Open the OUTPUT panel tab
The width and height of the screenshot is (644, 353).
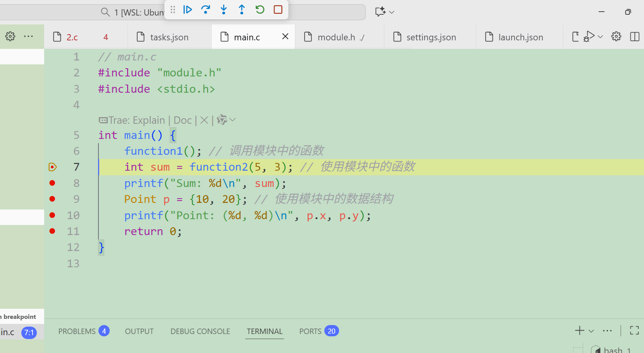(x=139, y=331)
